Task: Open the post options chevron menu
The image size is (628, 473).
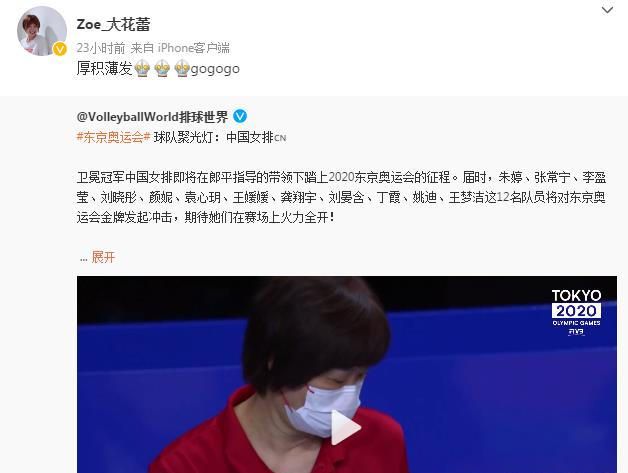Action: pyautogui.click(x=607, y=10)
